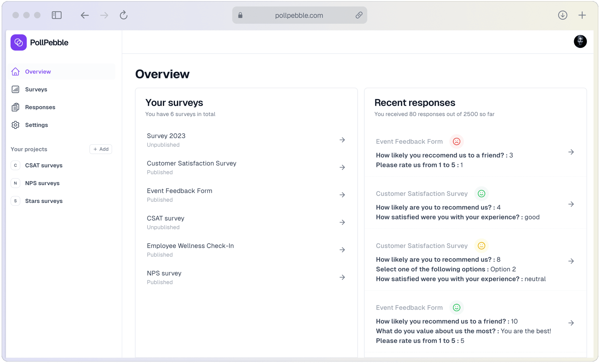Add a new project with Add button

click(x=101, y=149)
